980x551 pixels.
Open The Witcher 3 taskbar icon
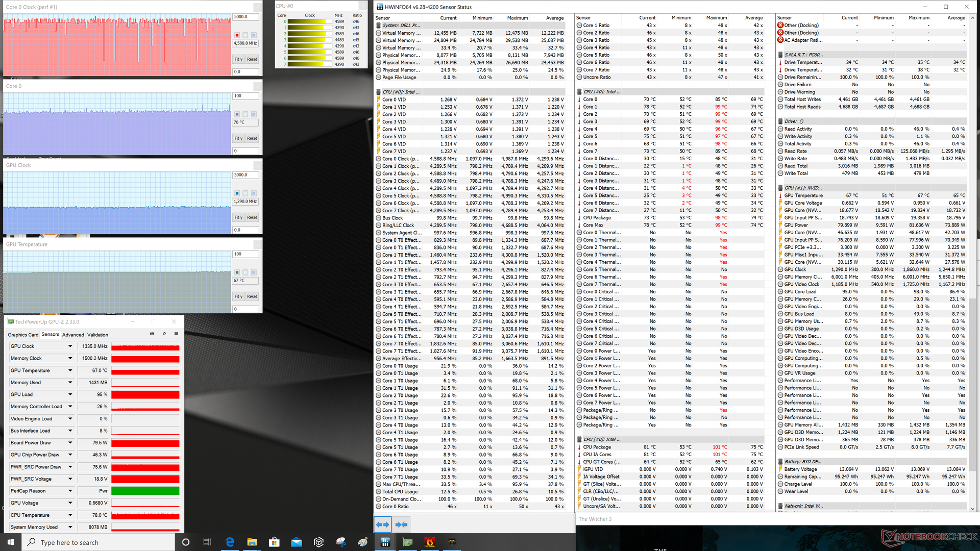coord(452,542)
